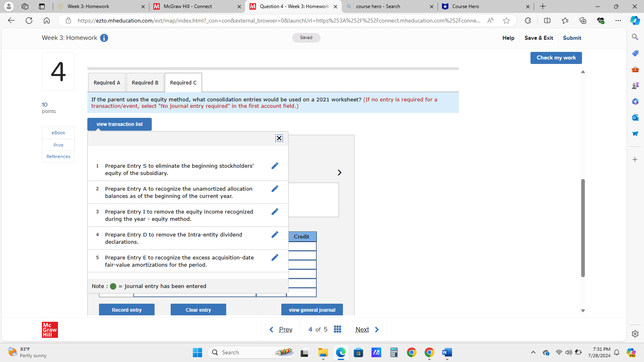644x362 pixels.
Task: Click the info icon beside Week 3: Homework
Action: point(104,38)
